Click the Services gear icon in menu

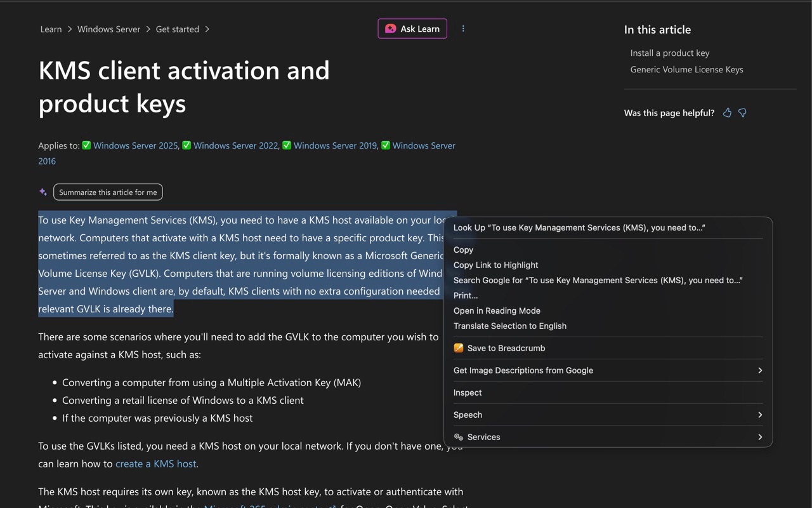459,437
